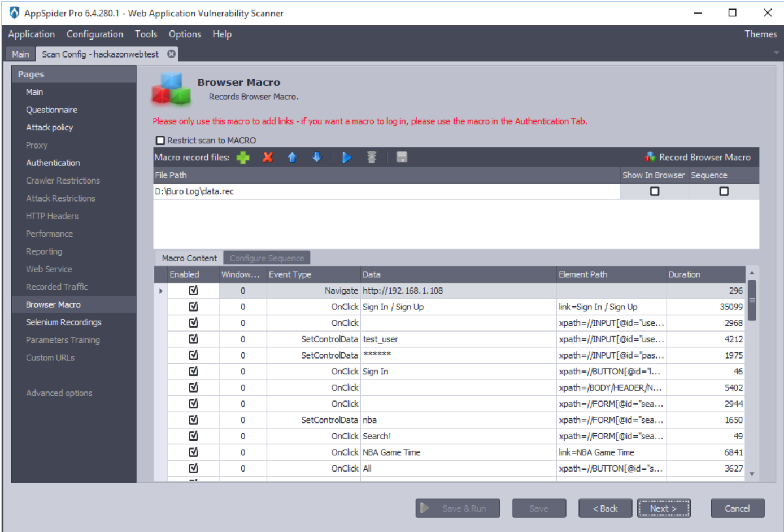Click the save disk icon in macro toolbar

click(x=402, y=157)
